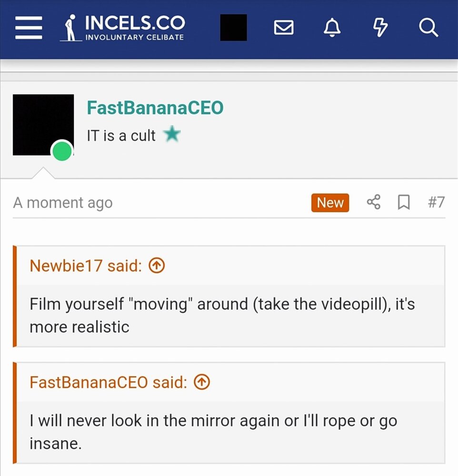The width and height of the screenshot is (458, 476).
Task: Open the search magnifier icon
Action: [428, 28]
